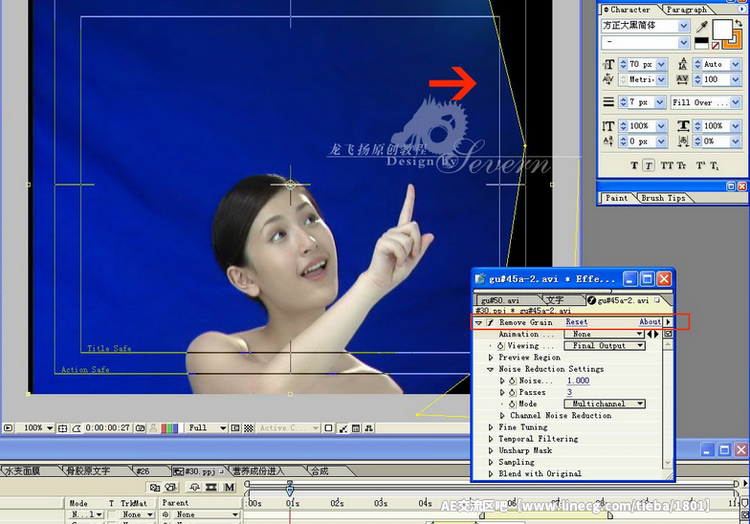This screenshot has height=524, width=750.
Task: Toggle All Caps text style
Action: click(666, 165)
